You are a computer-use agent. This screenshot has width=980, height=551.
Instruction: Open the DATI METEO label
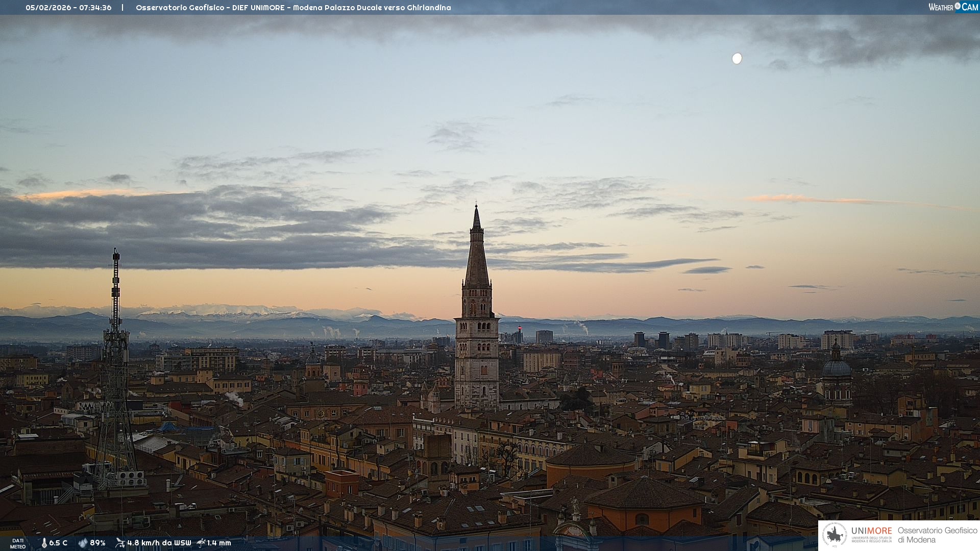coord(18,543)
